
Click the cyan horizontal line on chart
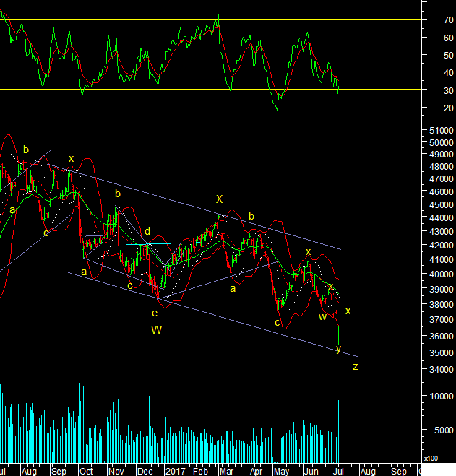(163, 243)
